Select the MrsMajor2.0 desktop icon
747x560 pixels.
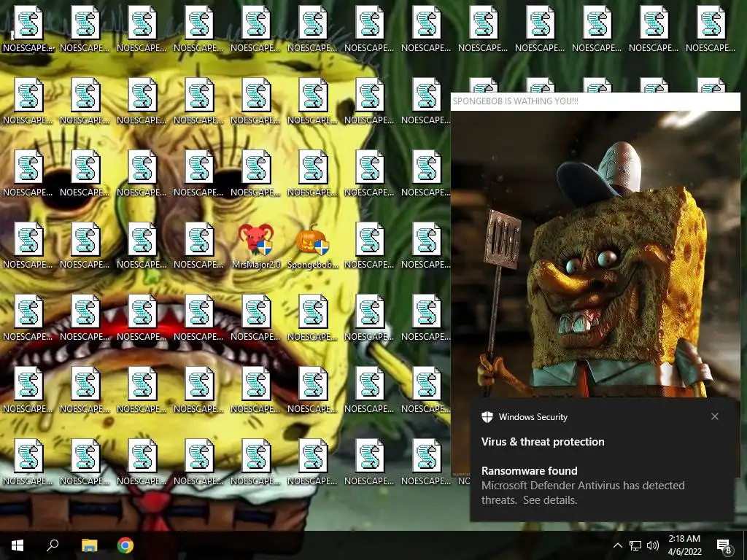pyautogui.click(x=256, y=246)
